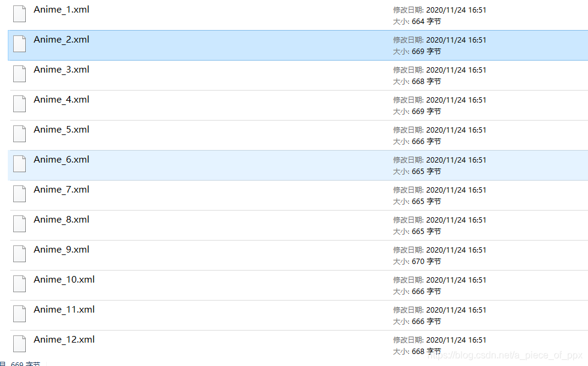Click the file icon of Anime_2.xml

(20, 44)
